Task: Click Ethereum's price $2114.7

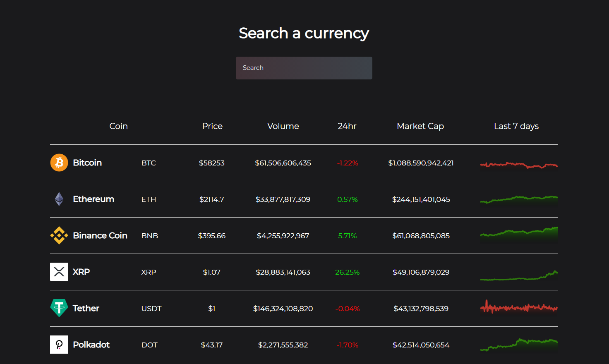Action: 212,199
